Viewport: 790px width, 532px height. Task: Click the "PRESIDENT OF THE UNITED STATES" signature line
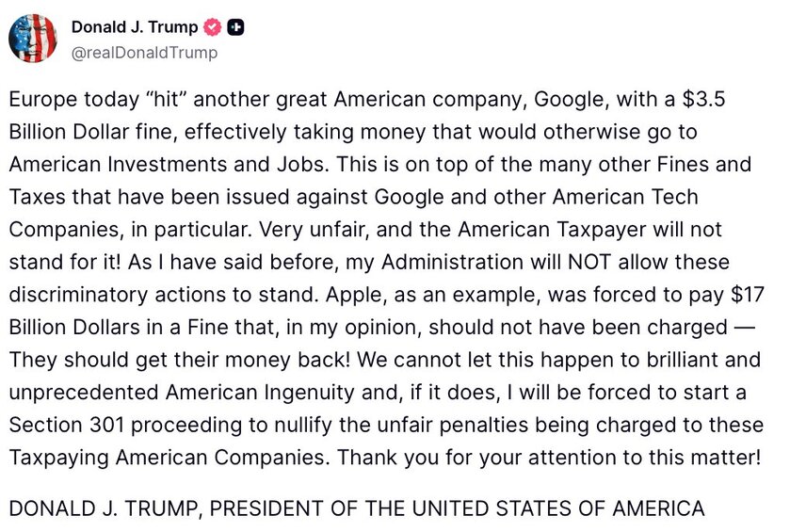click(392, 508)
